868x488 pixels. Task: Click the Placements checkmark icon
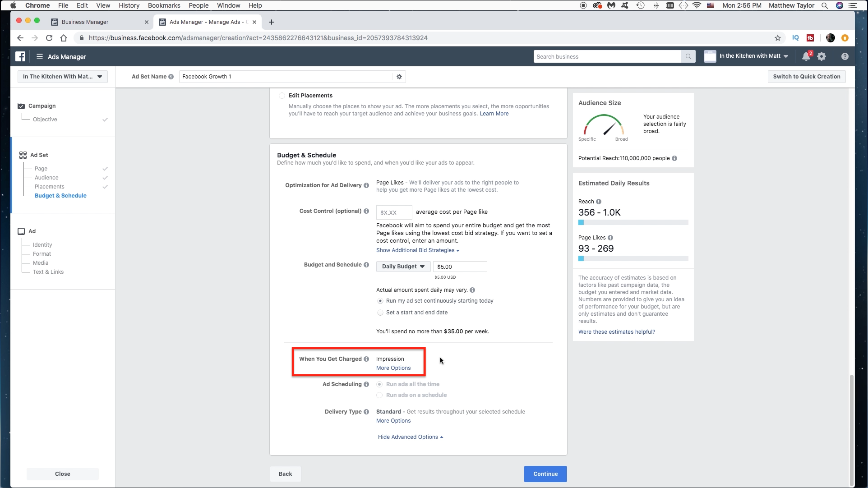[x=106, y=186]
